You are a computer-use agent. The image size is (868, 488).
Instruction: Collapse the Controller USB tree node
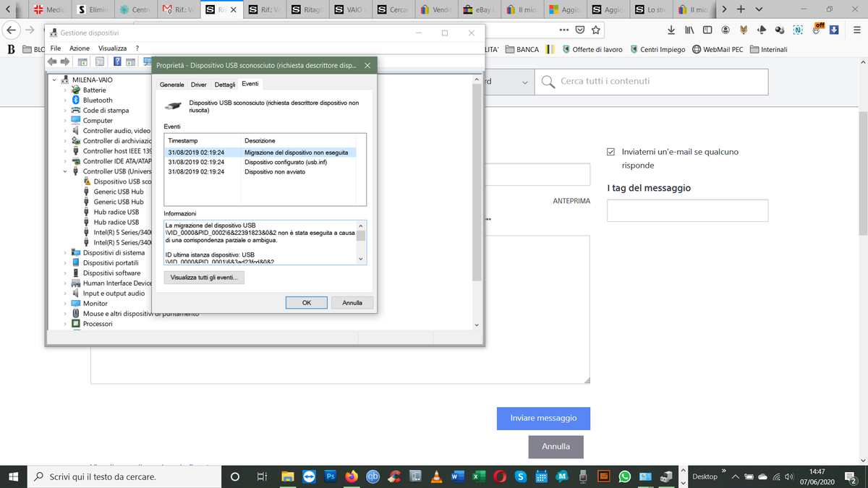coord(65,171)
